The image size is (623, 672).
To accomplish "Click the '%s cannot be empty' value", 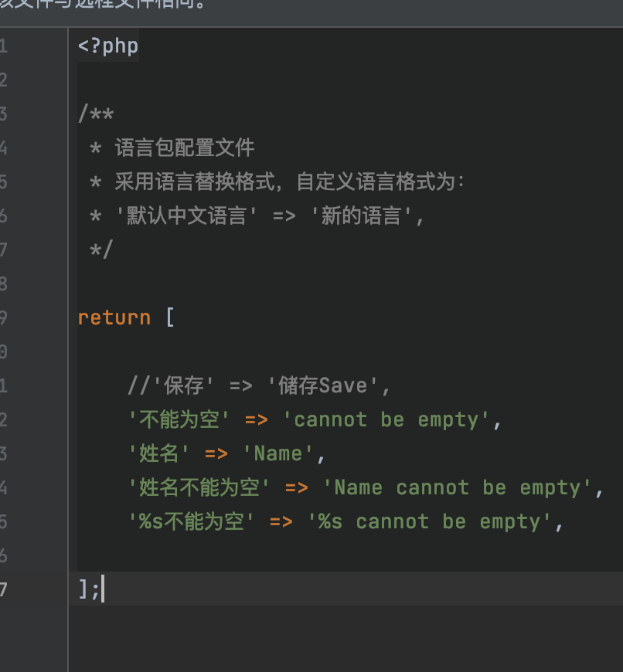I will (x=429, y=521).
